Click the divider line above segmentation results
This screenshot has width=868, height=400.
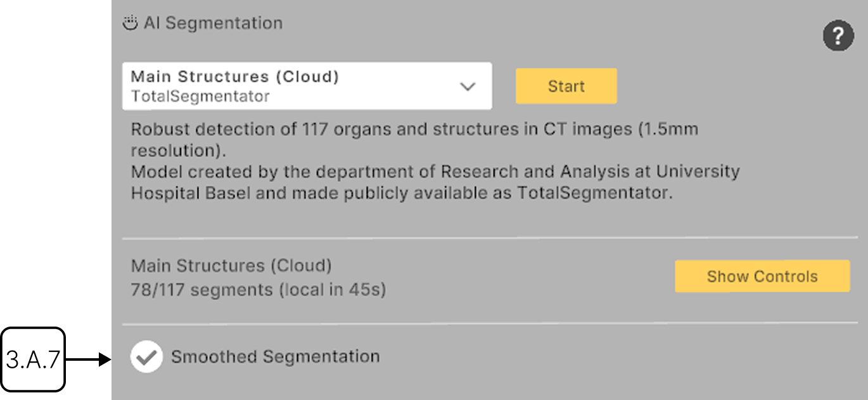[489, 238]
